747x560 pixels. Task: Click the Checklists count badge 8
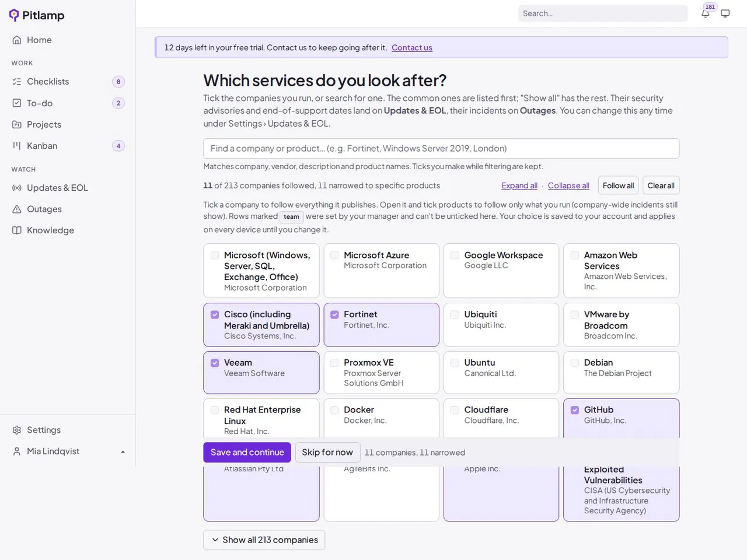click(x=118, y=82)
